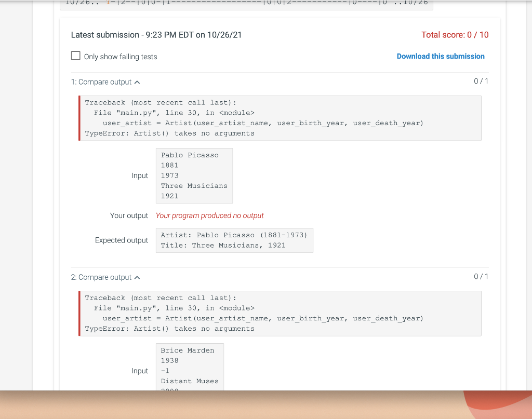Screen dimensions: 532x419
Task: Select the 0 / 1 score for test 2
Action: (x=481, y=277)
